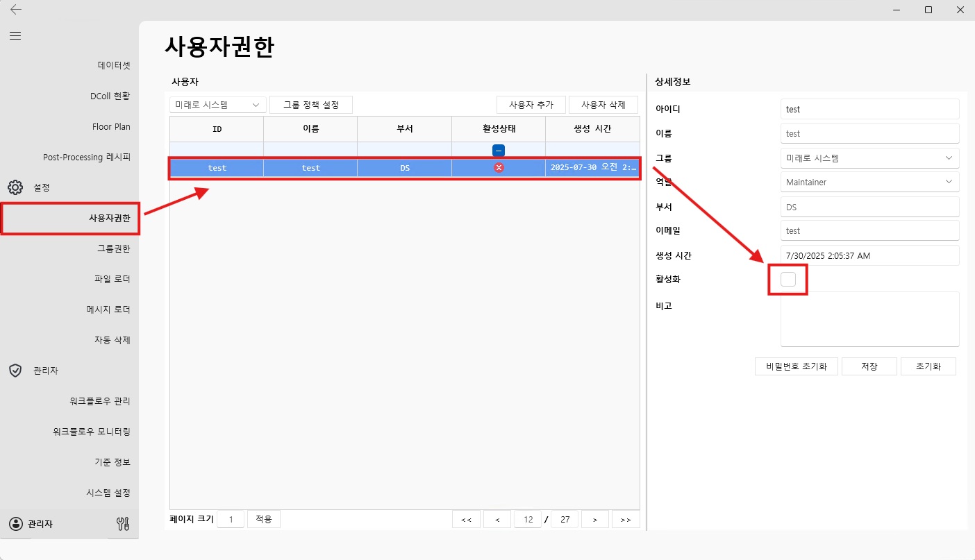Screen dimensions: 975x560
Task: Expand the 그룹 dropdown in details
Action: tap(869, 158)
